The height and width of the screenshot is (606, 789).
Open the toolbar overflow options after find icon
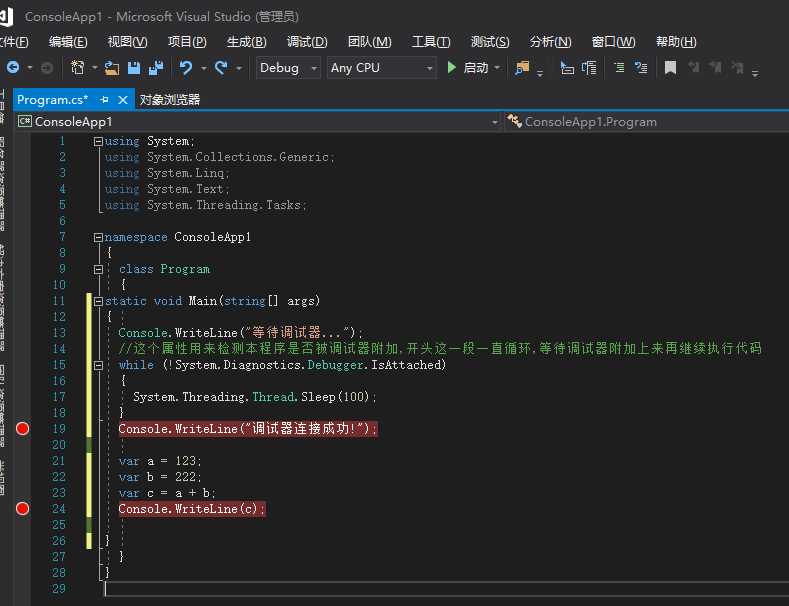540,73
